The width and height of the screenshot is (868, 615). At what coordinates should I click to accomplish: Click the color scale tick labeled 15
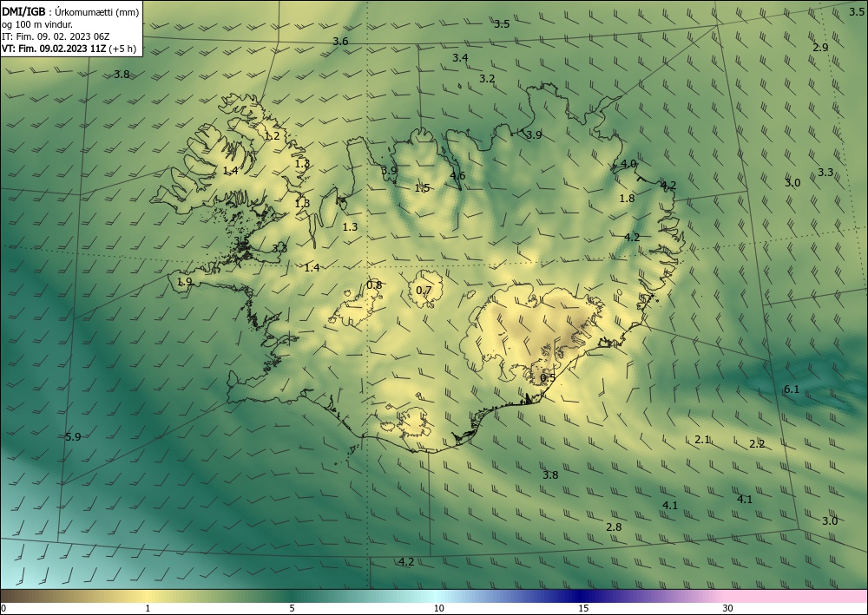click(x=583, y=608)
